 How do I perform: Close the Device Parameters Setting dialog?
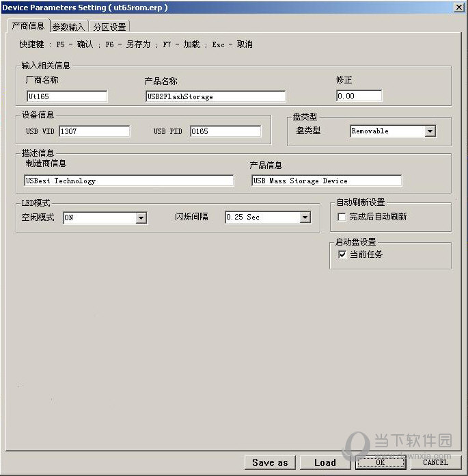[x=459, y=7]
